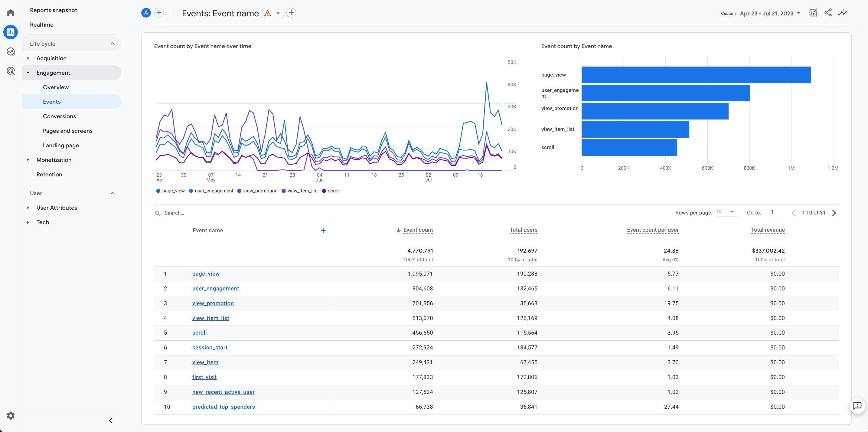Select the Engagement menu item

(x=54, y=73)
